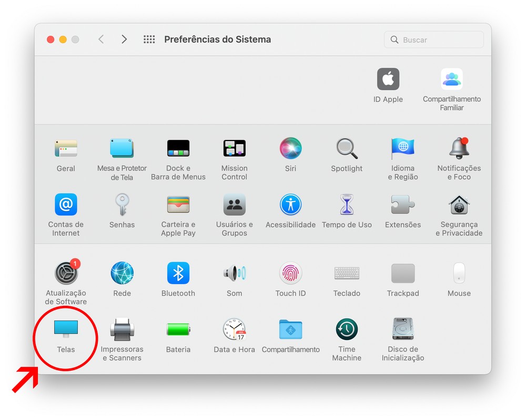This screenshot has width=526, height=420.
Task: Open Segurança e Privacidade settings
Action: click(459, 204)
